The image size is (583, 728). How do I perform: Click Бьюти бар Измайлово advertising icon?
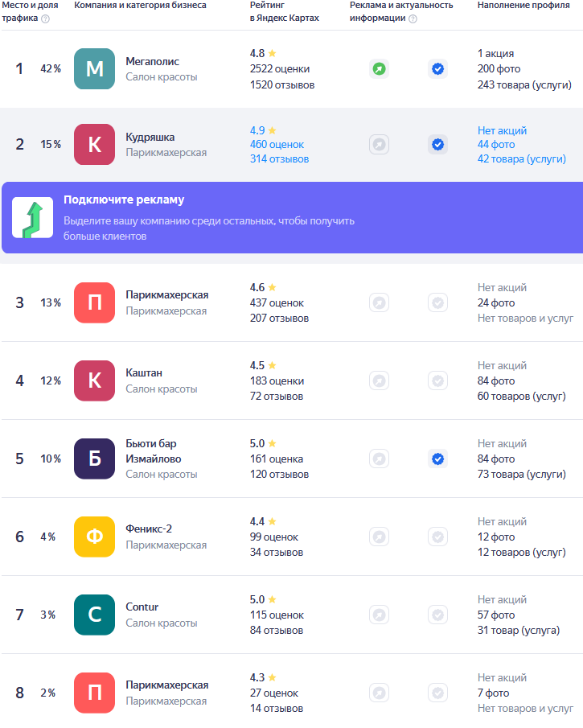(x=380, y=459)
